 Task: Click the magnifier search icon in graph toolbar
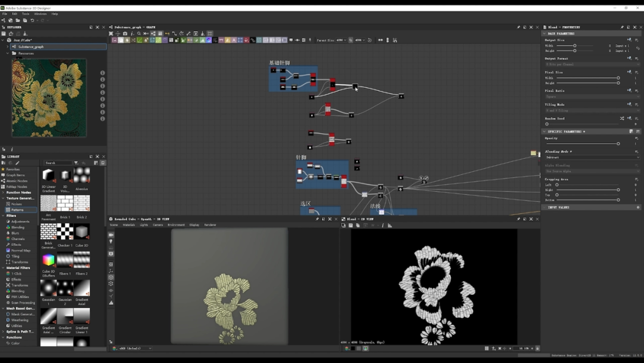[x=139, y=33]
